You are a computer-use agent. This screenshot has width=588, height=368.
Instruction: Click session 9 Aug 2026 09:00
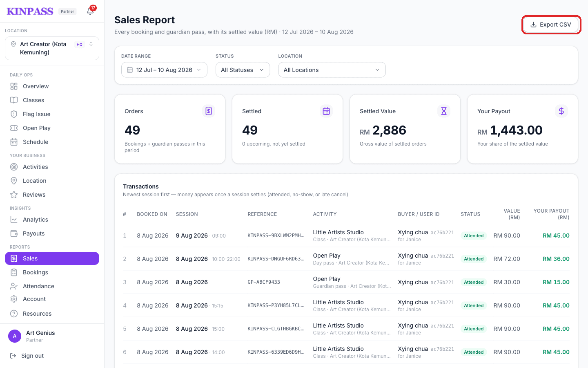pyautogui.click(x=201, y=236)
